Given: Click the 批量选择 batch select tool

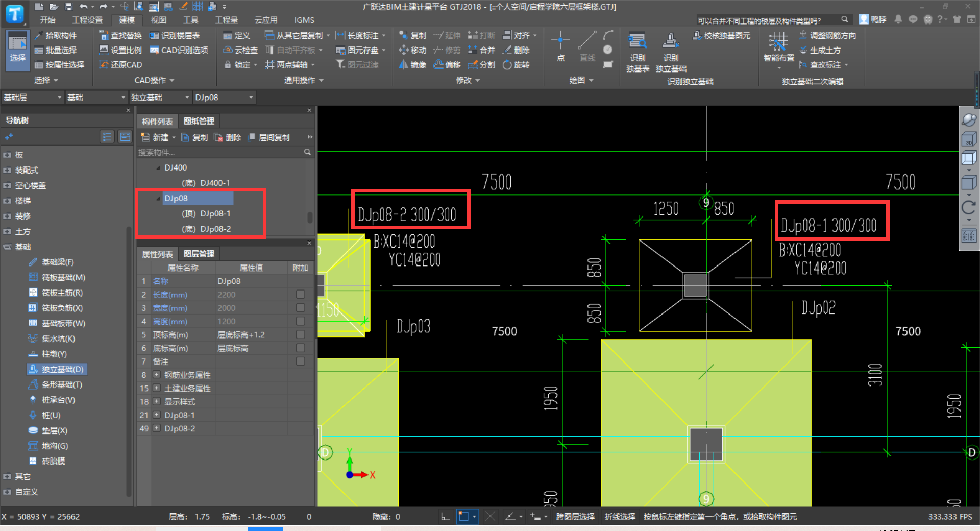Looking at the screenshot, I should (56, 50).
